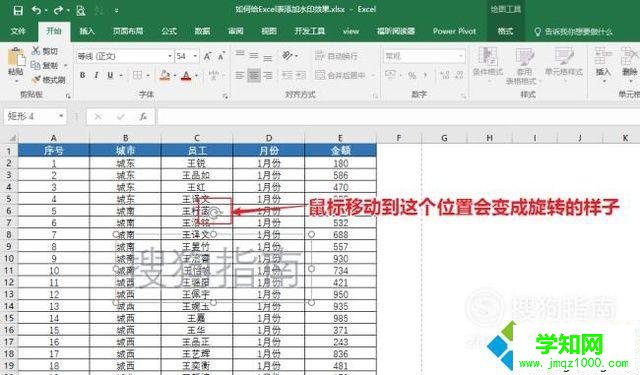Apply comma style

click(x=425, y=75)
